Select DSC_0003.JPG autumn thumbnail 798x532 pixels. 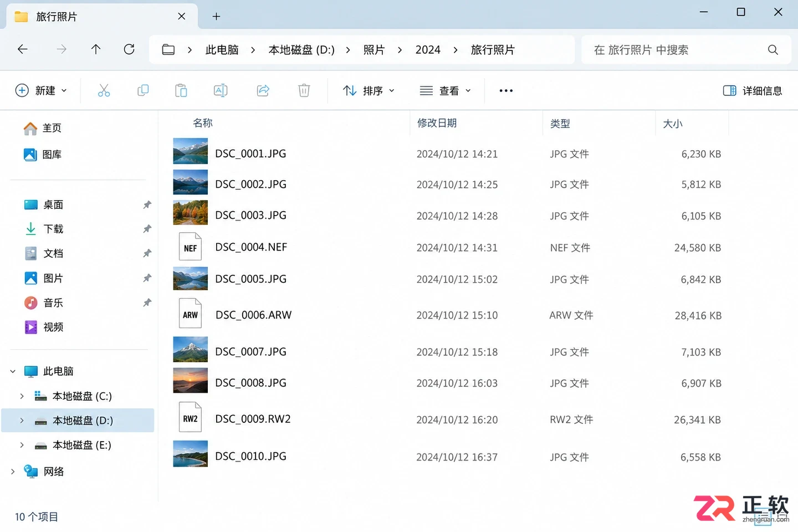pos(190,213)
